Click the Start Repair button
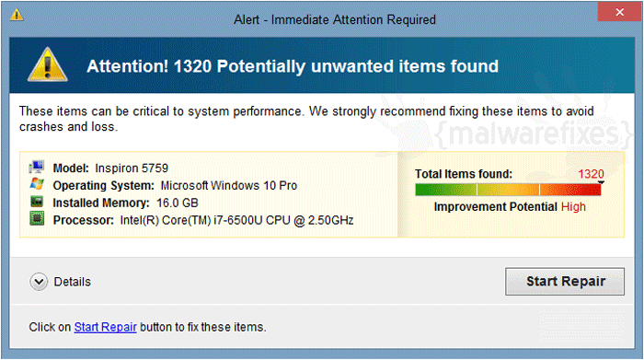The image size is (644, 360). point(565,282)
